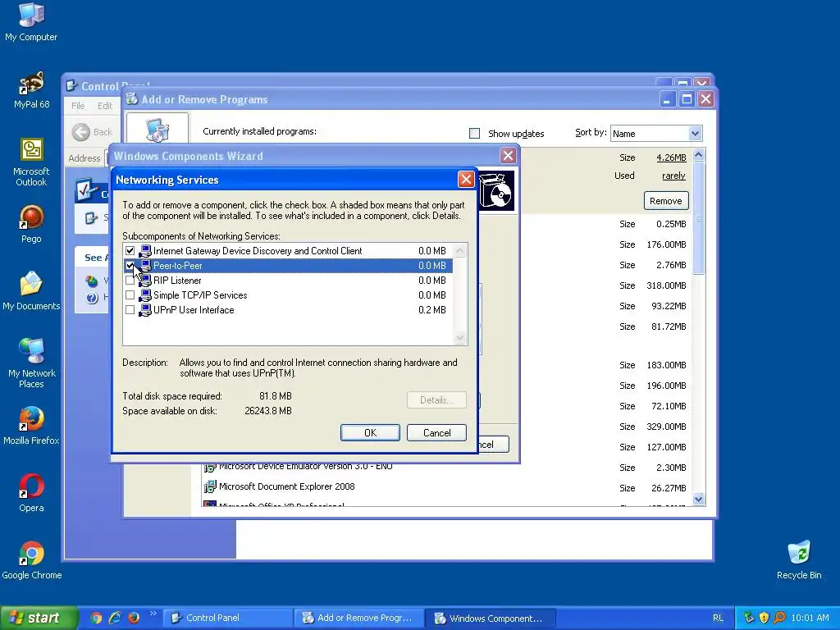
Task: Switch to Add or Remove Programs taskbar item
Action: click(359, 618)
